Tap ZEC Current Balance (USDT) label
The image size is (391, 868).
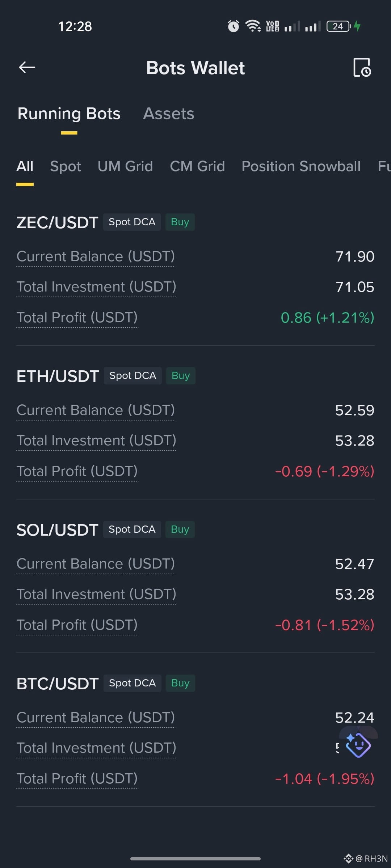(96, 256)
